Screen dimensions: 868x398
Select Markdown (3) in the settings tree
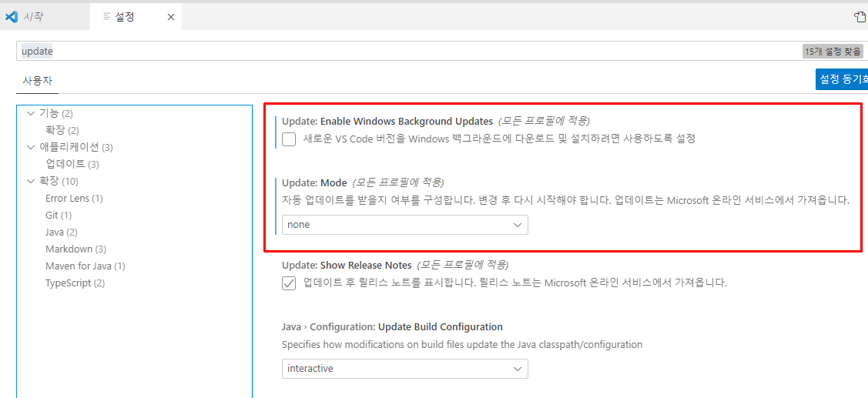(x=75, y=249)
